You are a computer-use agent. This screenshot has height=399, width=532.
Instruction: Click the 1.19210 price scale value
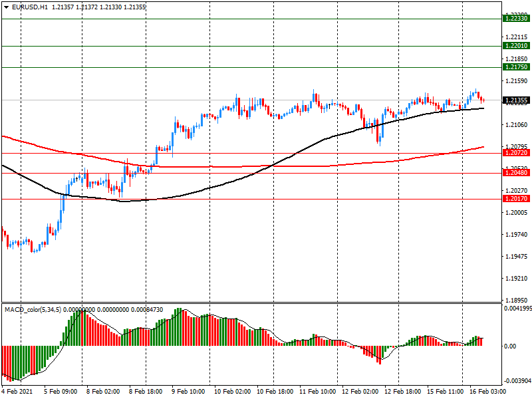click(516, 279)
